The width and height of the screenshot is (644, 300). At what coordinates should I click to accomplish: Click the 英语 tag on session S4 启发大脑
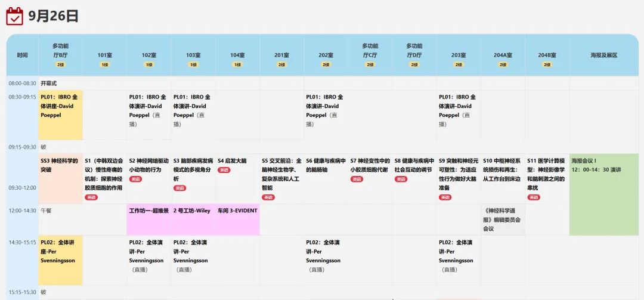pos(224,170)
